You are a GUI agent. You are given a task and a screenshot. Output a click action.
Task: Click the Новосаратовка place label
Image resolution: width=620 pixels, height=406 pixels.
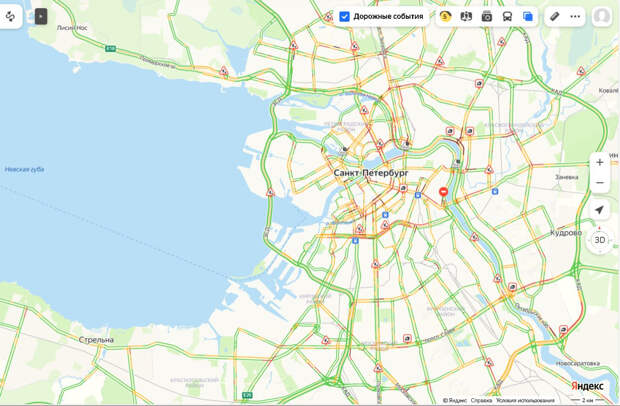578,363
